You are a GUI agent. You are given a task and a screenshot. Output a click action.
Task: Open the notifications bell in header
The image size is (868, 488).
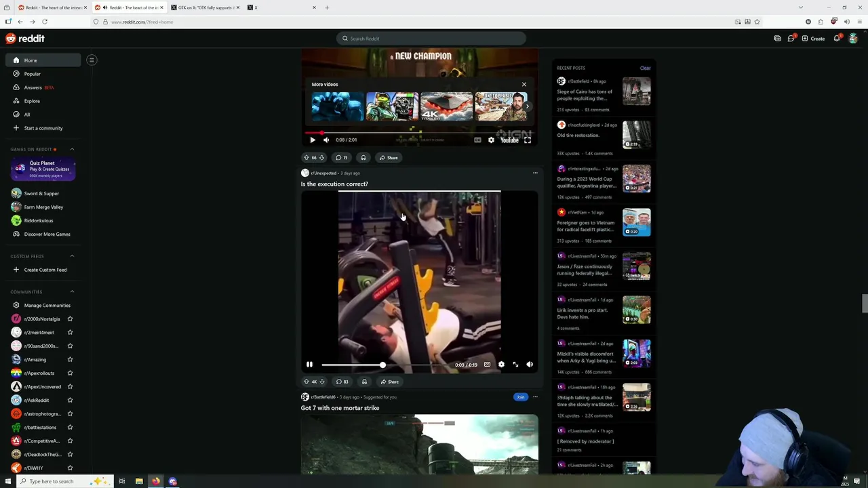(x=837, y=39)
